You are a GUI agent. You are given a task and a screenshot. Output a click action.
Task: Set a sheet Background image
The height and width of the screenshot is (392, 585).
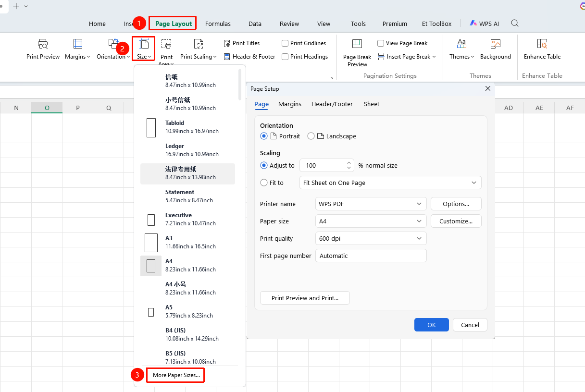496,49
